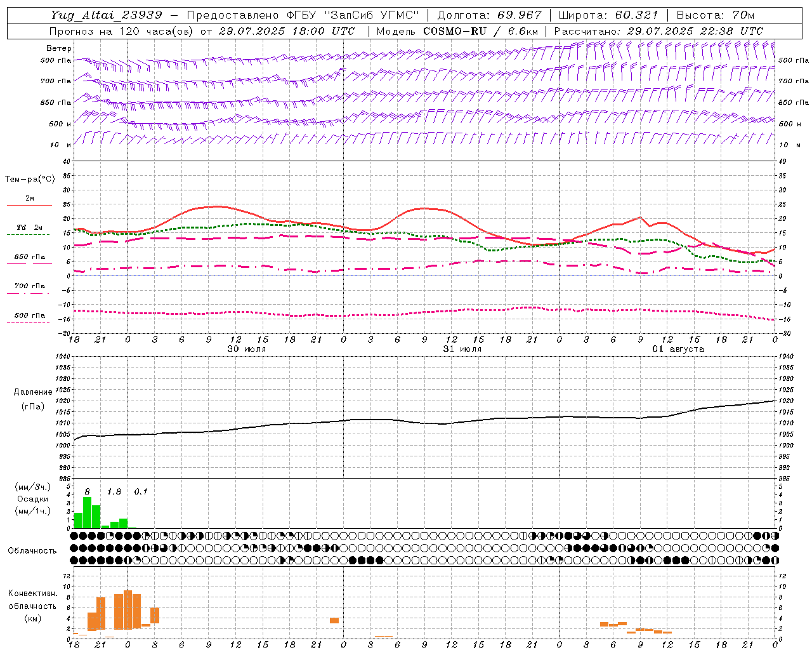
Task: Click the 01 августа date label
Action: [x=678, y=349]
